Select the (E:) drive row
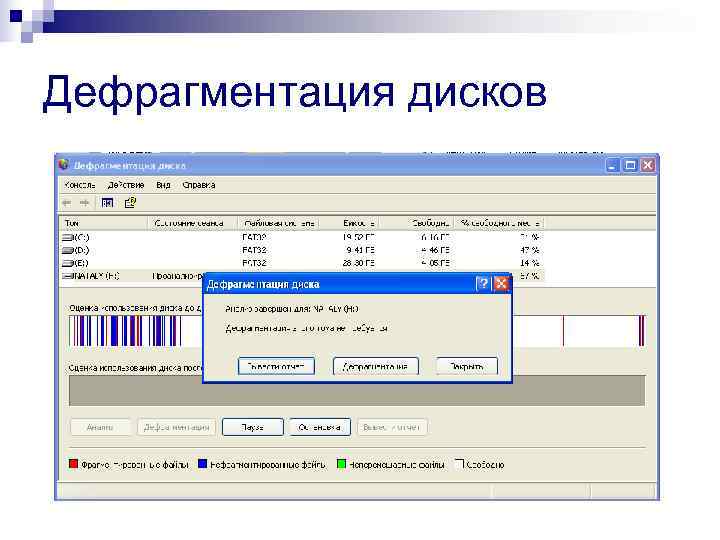 [x=301, y=263]
